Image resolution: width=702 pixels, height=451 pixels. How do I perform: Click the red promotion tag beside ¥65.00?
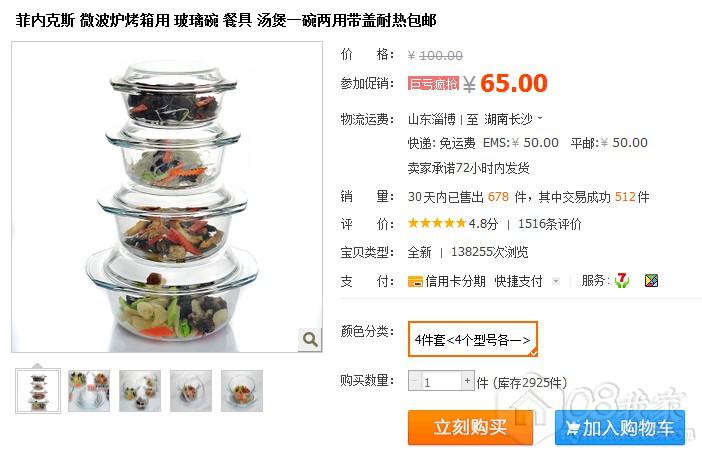point(433,83)
